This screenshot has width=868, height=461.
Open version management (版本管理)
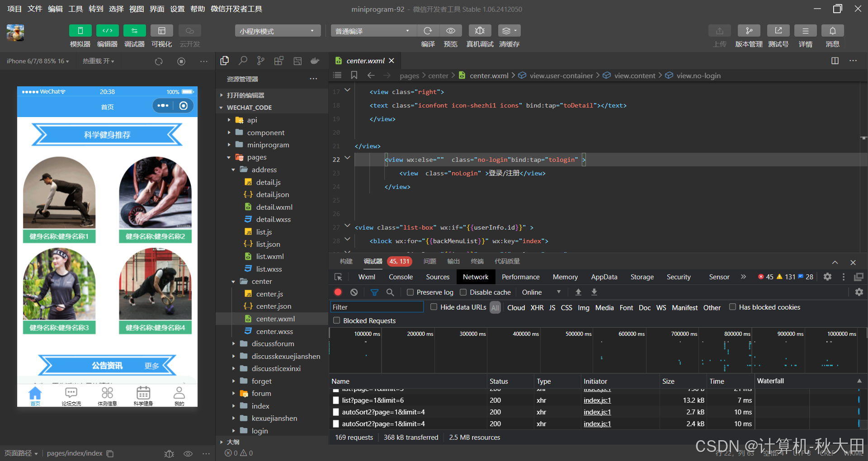[x=749, y=31]
